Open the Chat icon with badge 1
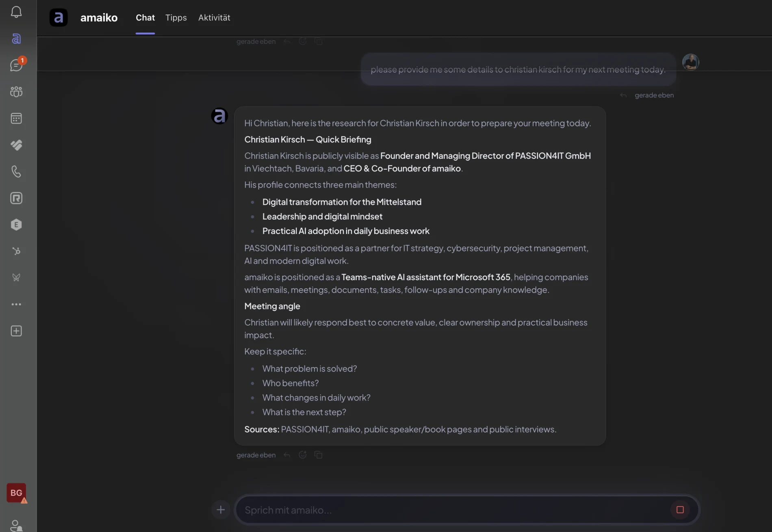This screenshot has height=532, width=772. pyautogui.click(x=16, y=65)
